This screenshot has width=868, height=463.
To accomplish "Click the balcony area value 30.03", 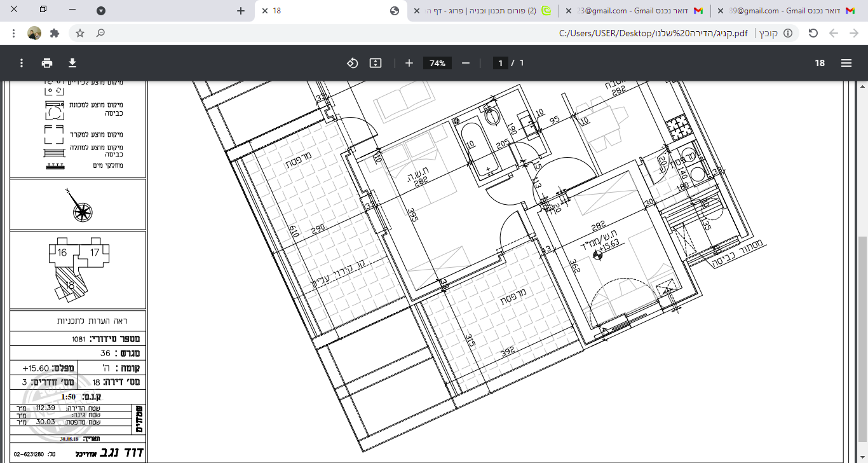I will coord(45,422).
